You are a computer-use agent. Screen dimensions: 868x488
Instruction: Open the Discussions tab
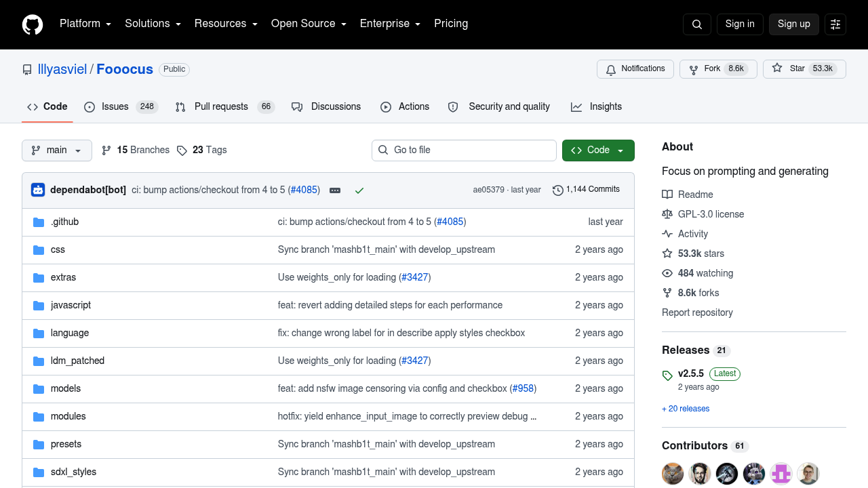tap(326, 107)
